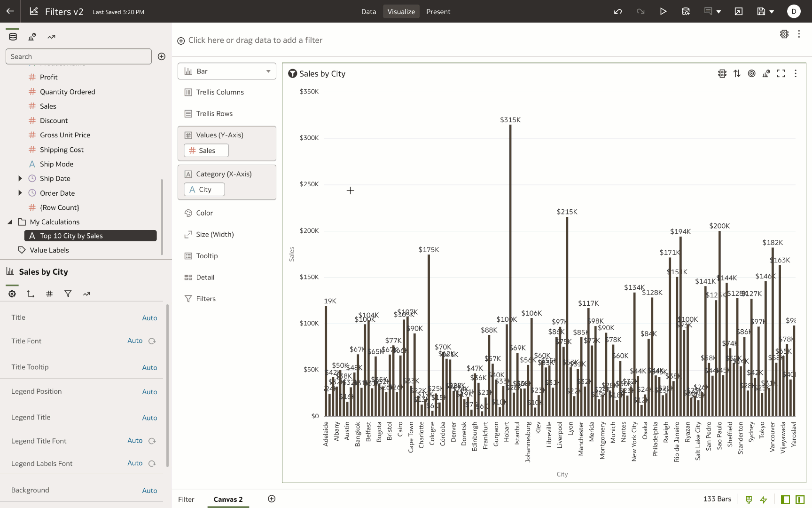Screen dimensions: 812x508
Task: Click the Preview play icon
Action: point(663,12)
